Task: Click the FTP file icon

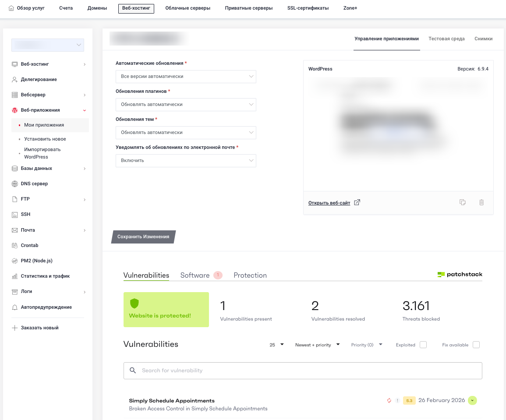Action: coord(14,199)
